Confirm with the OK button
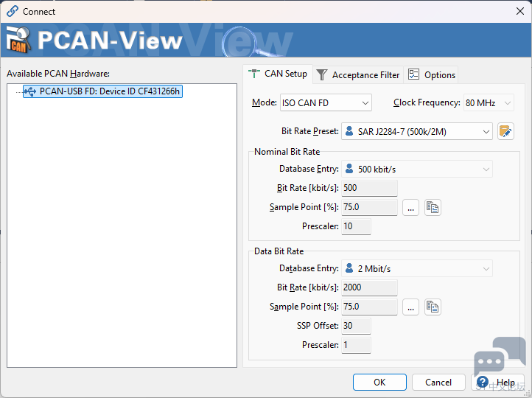 click(x=379, y=383)
